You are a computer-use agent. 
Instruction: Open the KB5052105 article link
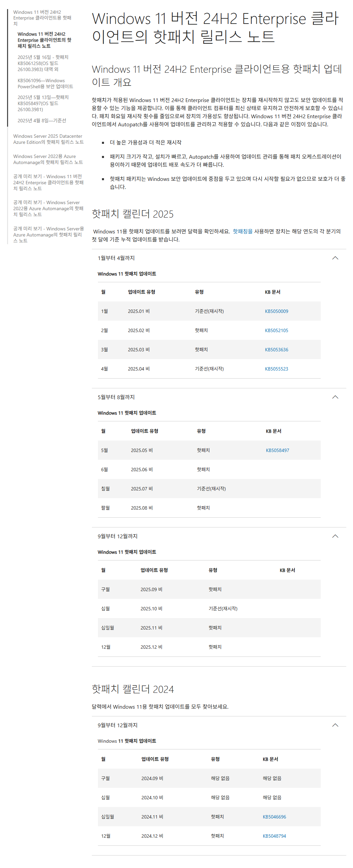coord(276,330)
